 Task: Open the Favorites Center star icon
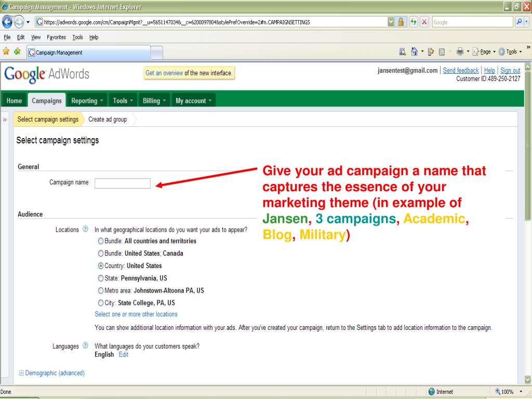[6, 51]
